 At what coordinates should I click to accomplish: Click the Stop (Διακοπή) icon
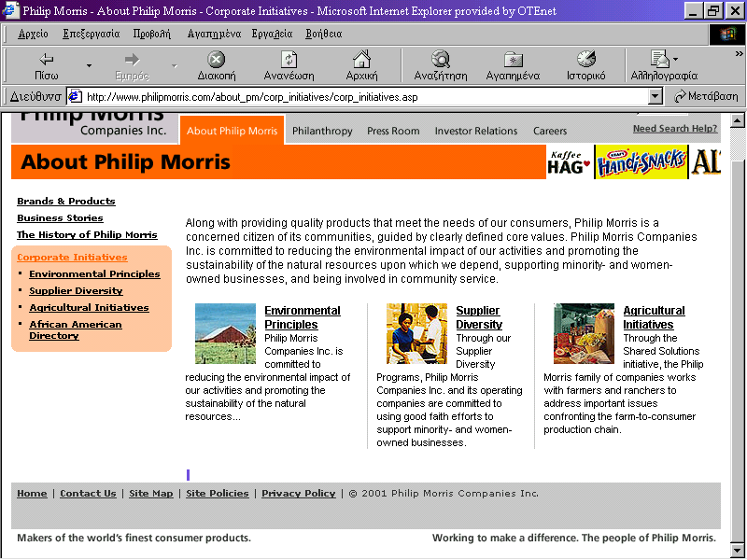tap(217, 60)
